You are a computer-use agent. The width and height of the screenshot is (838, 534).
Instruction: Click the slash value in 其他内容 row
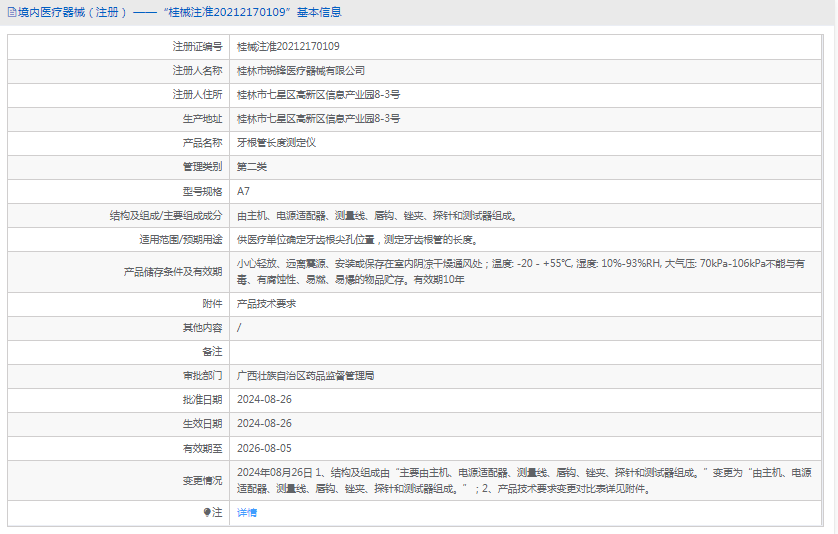coord(239,328)
